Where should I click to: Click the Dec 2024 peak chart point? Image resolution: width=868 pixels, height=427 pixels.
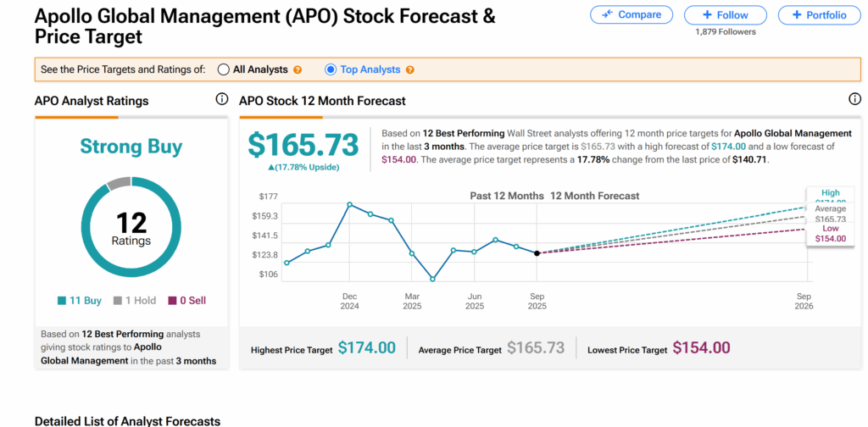click(349, 205)
